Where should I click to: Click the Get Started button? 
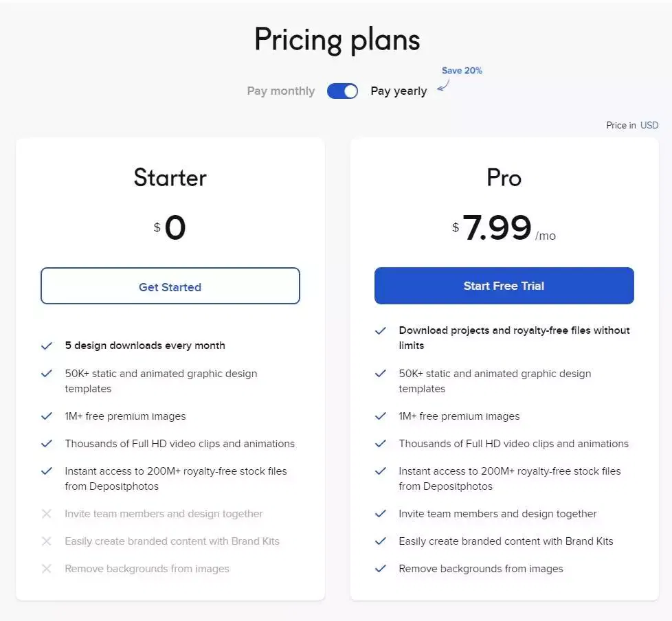tap(170, 286)
